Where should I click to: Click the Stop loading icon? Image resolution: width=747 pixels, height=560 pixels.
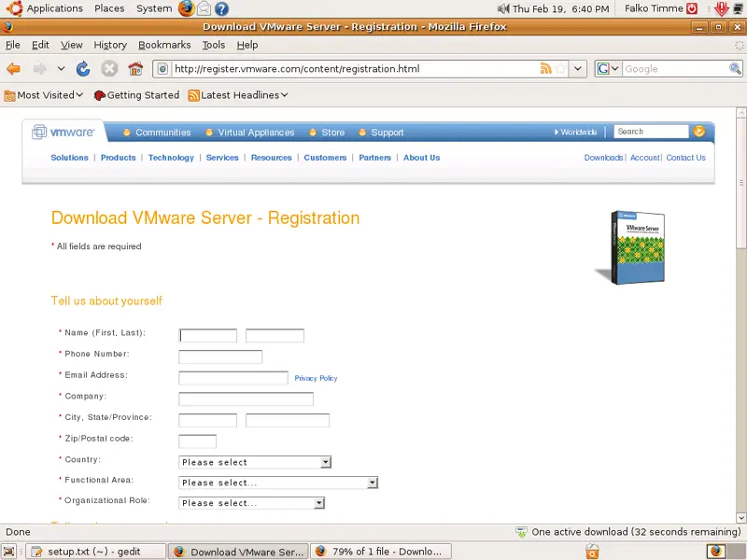click(x=109, y=69)
